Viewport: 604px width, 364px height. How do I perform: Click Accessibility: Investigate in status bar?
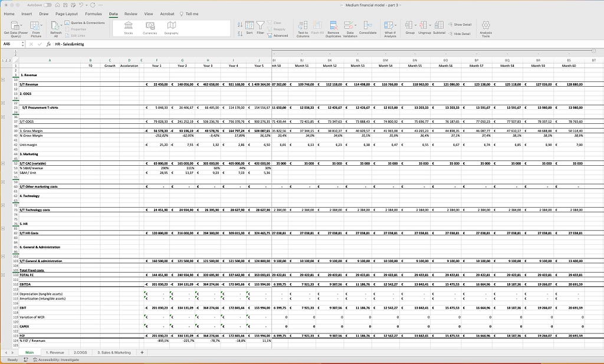pos(56,360)
